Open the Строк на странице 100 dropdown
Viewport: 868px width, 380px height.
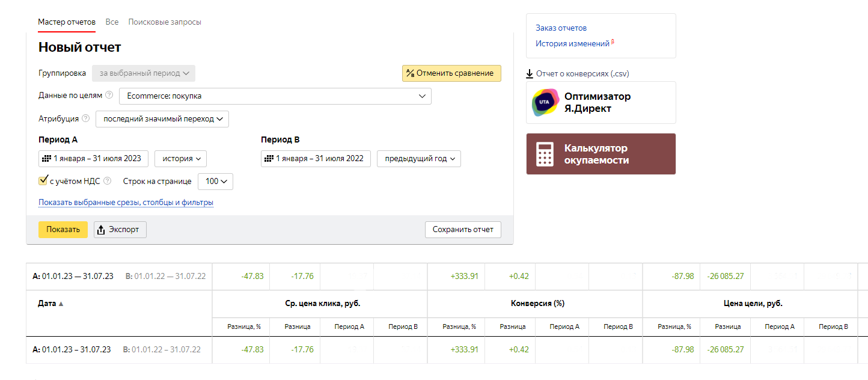(x=215, y=181)
